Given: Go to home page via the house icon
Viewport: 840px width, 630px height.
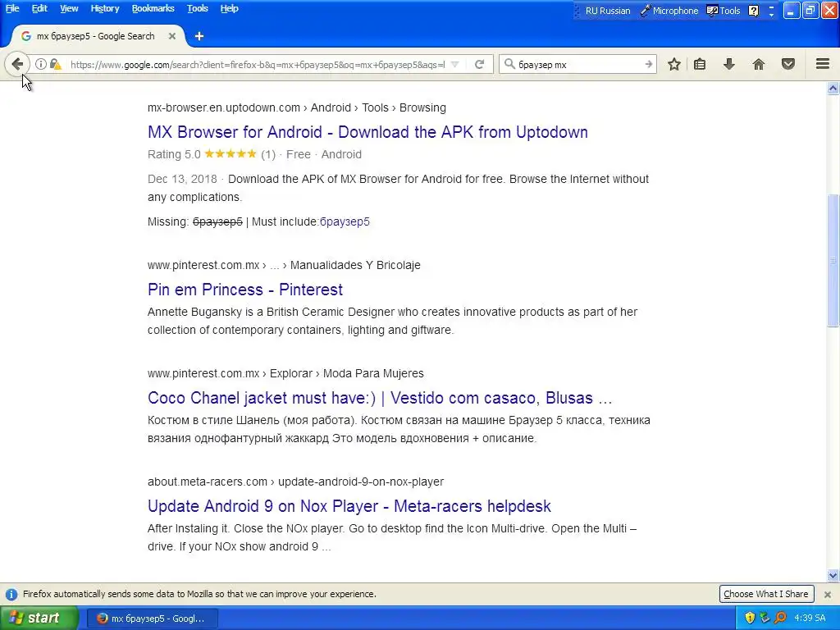Looking at the screenshot, I should point(759,64).
